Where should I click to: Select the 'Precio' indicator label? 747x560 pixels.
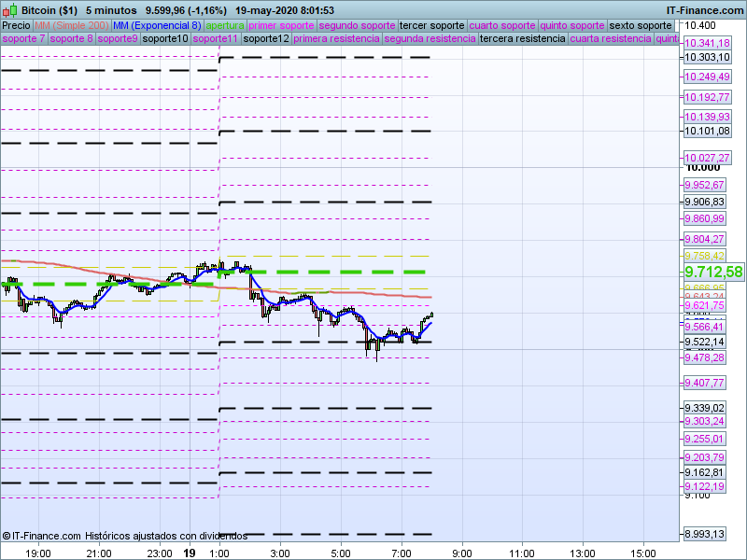[x=16, y=25]
